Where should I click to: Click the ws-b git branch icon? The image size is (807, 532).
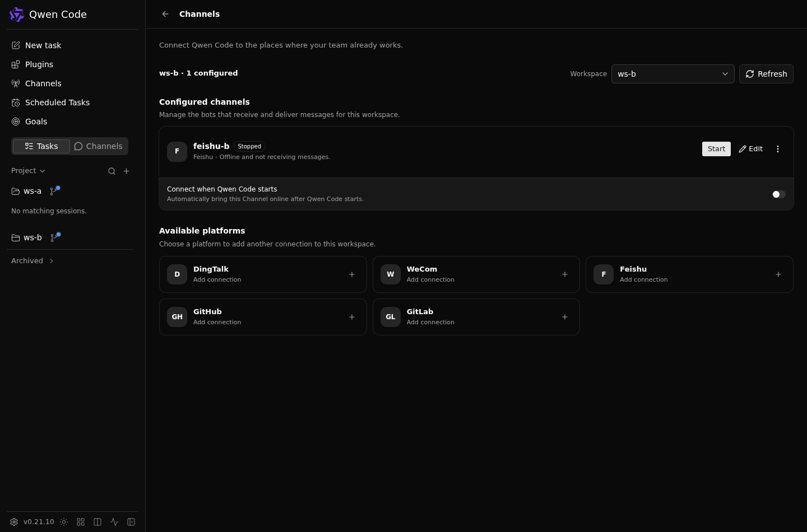(54, 237)
